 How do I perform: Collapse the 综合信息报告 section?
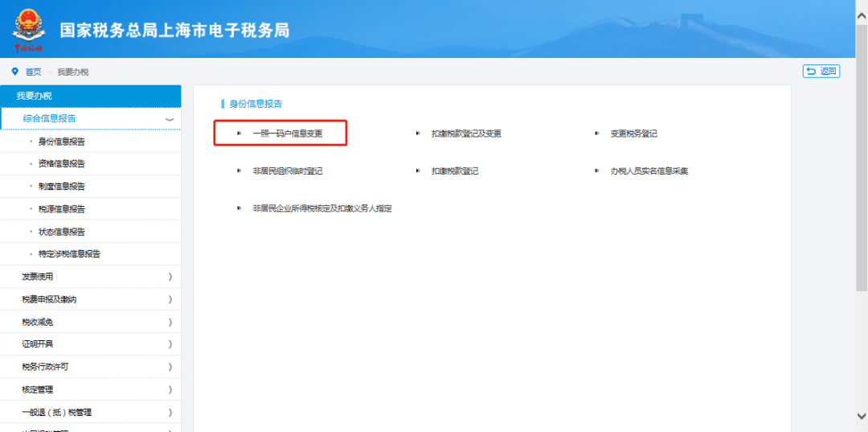tap(90, 118)
